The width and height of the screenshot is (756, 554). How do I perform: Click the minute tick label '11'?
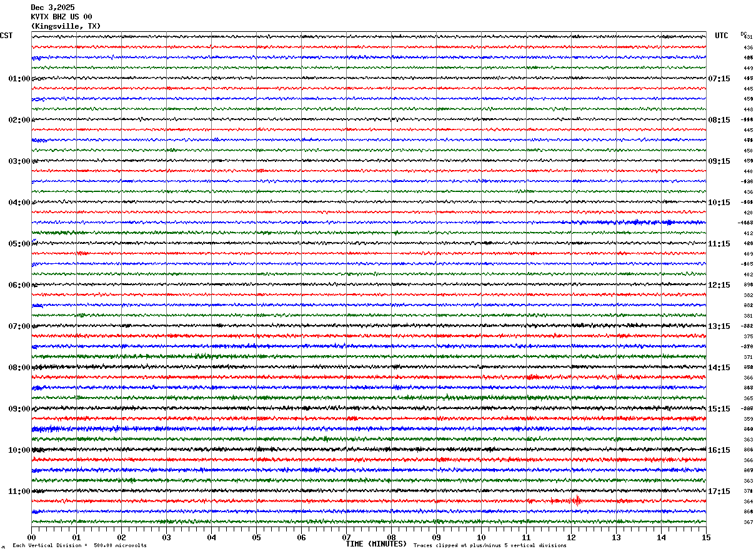tap(526, 537)
